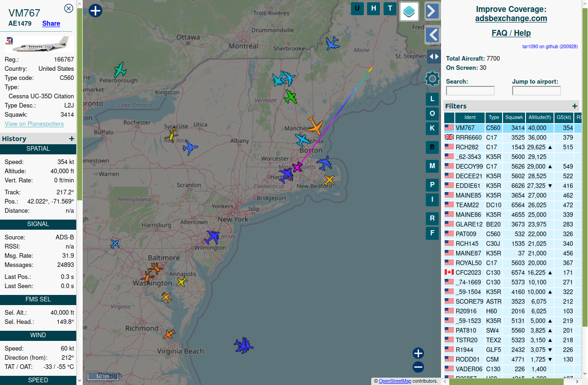
Task: Click the left chevron sidebar button
Action: pos(432,35)
